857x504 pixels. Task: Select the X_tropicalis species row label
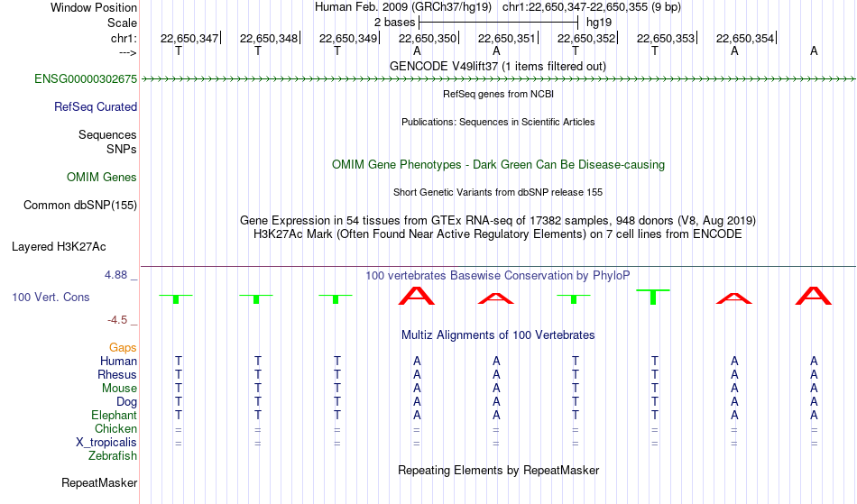pyautogui.click(x=106, y=443)
